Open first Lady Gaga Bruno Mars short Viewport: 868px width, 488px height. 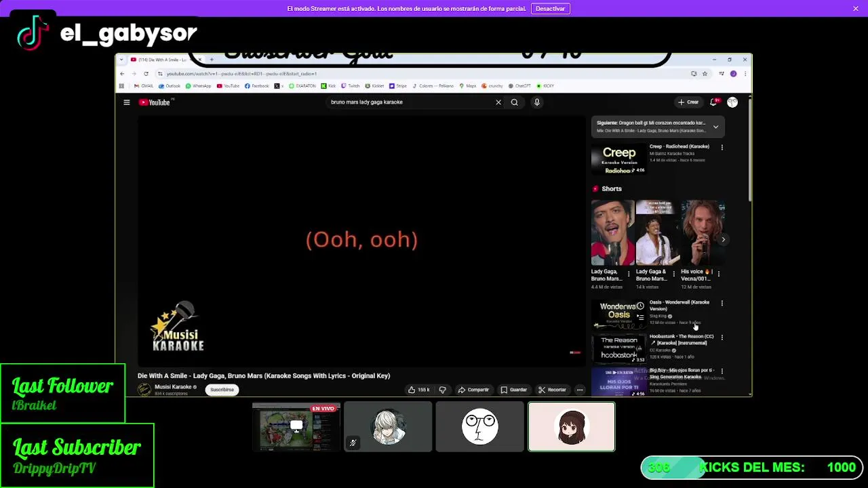[x=612, y=232]
